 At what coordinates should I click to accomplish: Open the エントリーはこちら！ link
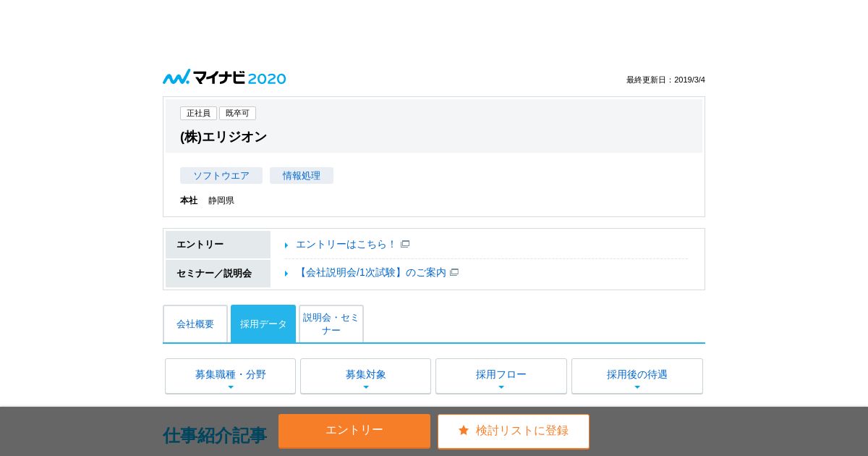346,245
